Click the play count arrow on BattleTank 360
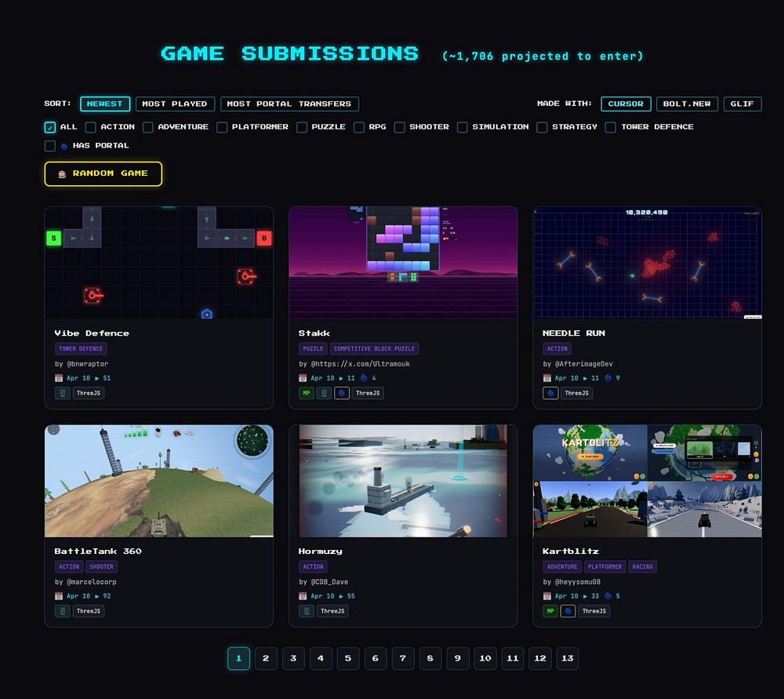 pyautogui.click(x=97, y=596)
